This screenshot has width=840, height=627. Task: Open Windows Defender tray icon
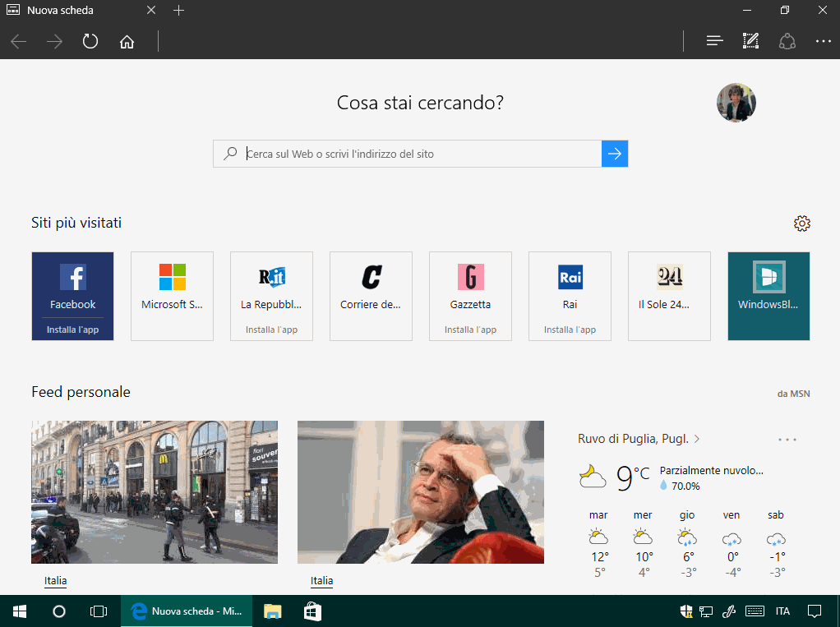coord(686,611)
